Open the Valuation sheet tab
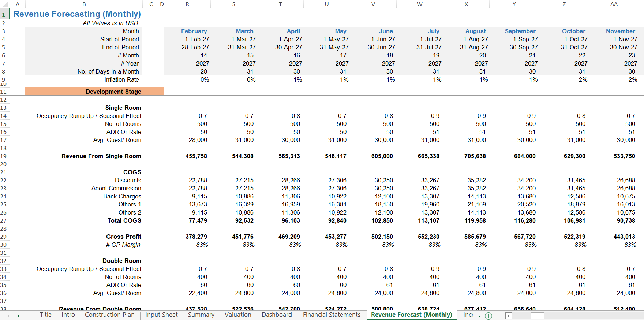This screenshot has height=320, width=644. coord(238,315)
